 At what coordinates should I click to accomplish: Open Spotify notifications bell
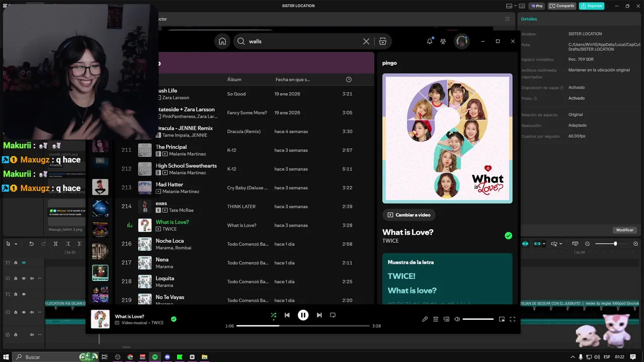(430, 41)
